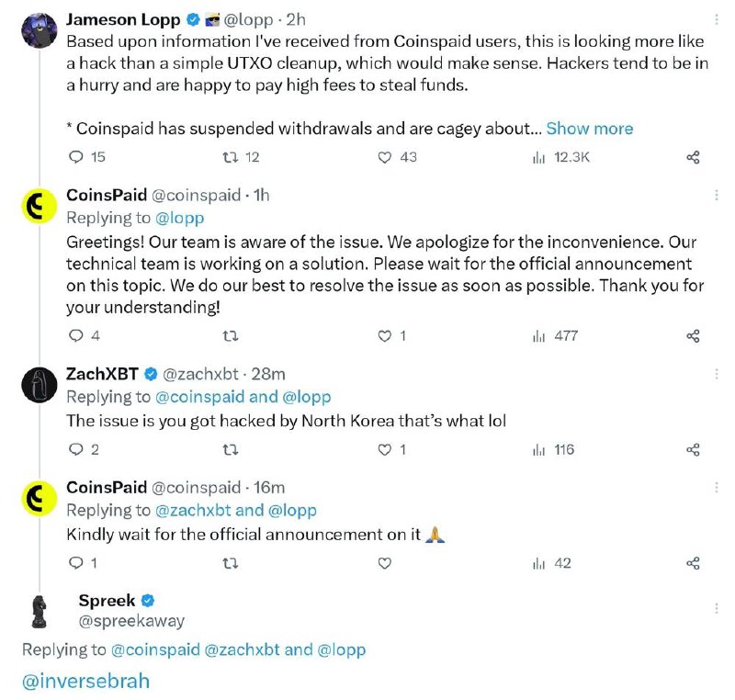735x700 pixels.
Task: Retweet ZachXBT's reply
Action: (x=230, y=450)
